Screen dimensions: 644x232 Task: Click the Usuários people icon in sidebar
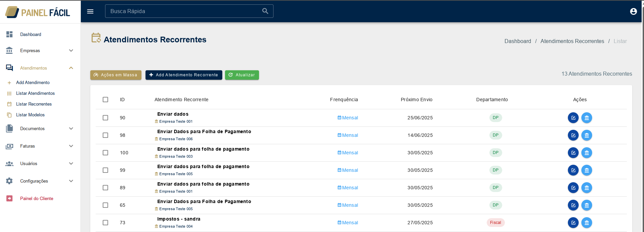point(9,164)
